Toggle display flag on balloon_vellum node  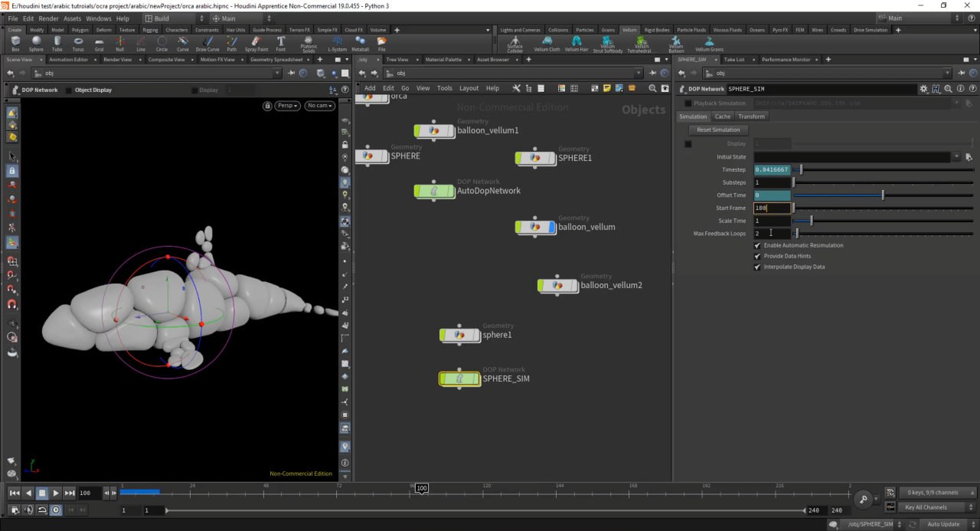pos(552,227)
